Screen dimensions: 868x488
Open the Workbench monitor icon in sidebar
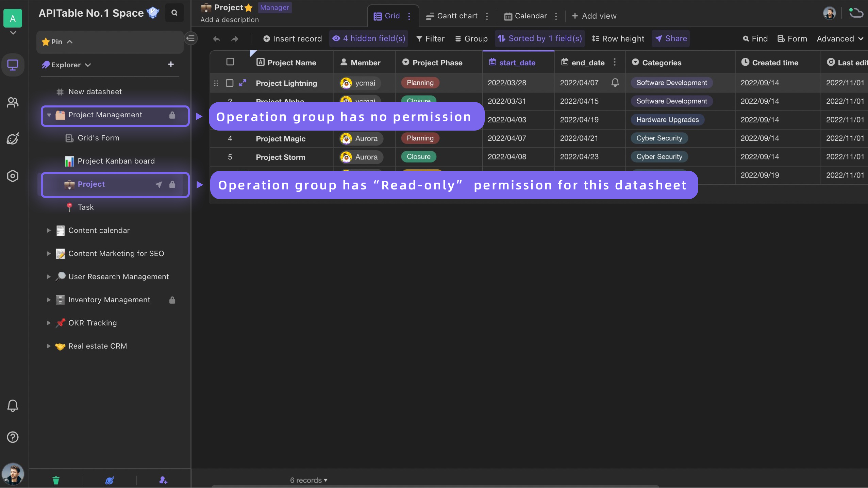click(13, 65)
